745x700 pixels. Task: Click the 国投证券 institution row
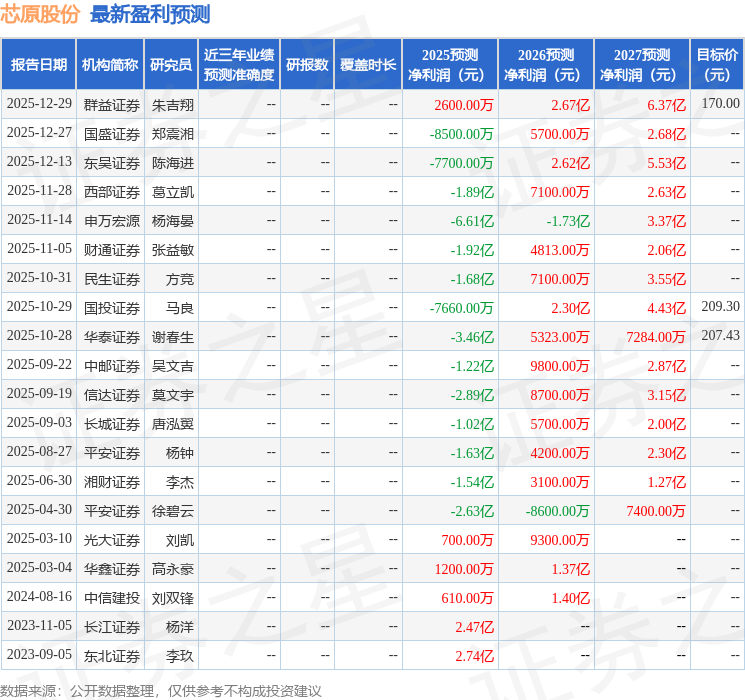coord(111,307)
